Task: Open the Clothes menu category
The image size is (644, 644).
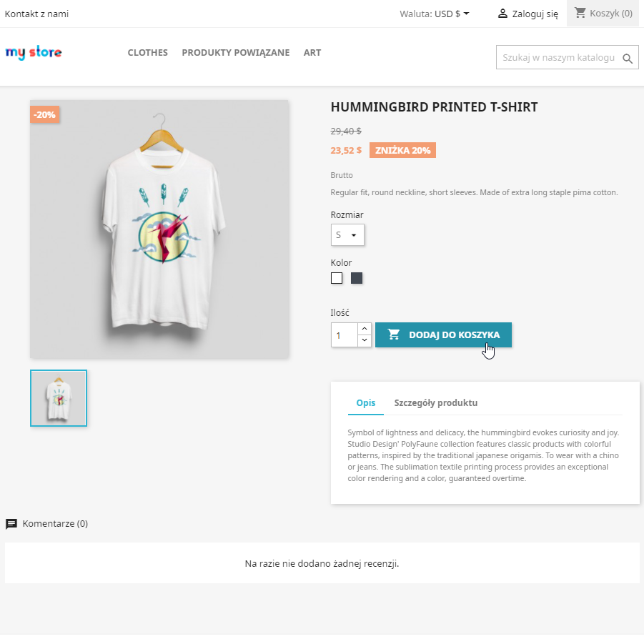Action: 148,53
